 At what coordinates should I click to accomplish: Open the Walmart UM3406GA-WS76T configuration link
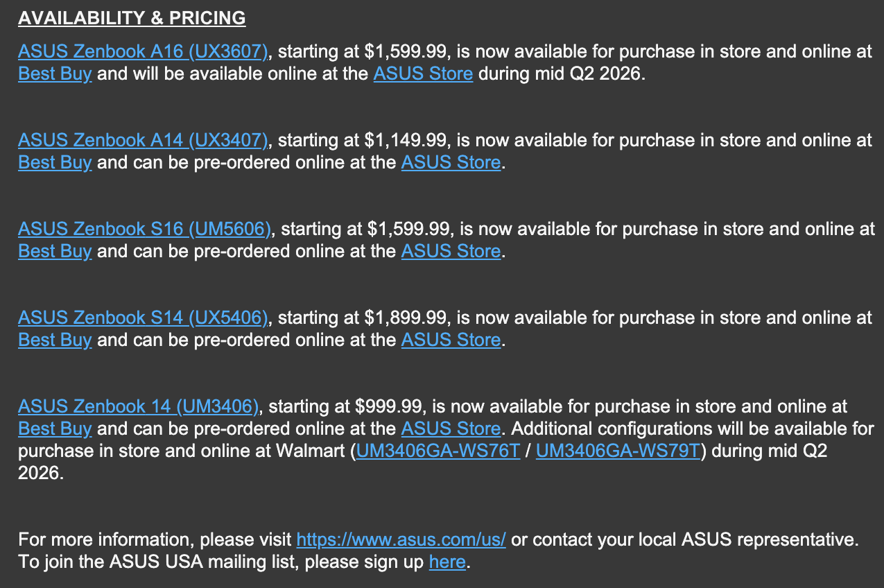point(437,451)
